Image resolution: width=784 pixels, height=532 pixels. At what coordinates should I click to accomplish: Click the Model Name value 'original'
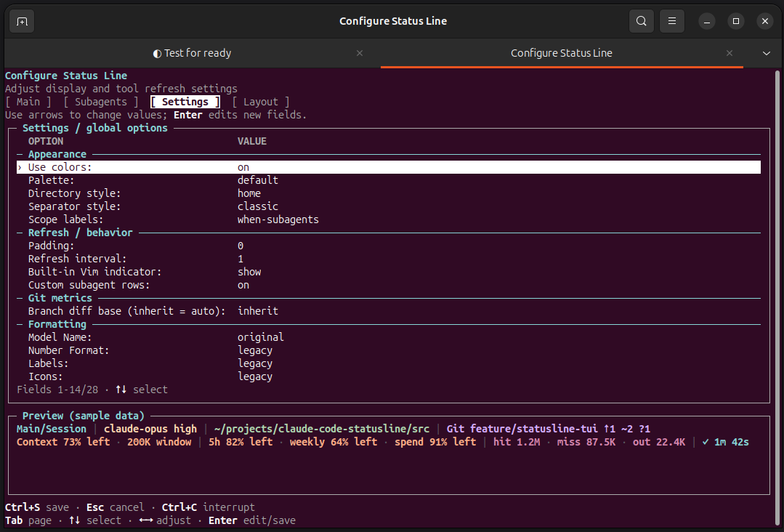pos(261,337)
